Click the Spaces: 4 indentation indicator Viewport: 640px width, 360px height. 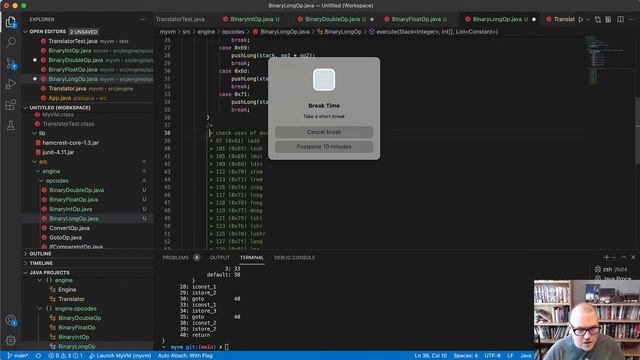point(465,356)
